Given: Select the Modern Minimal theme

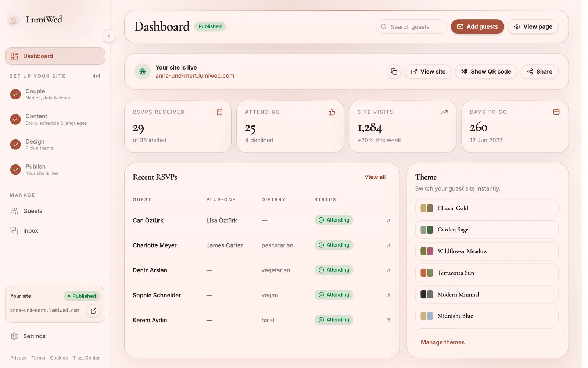Looking at the screenshot, I should tap(487, 294).
